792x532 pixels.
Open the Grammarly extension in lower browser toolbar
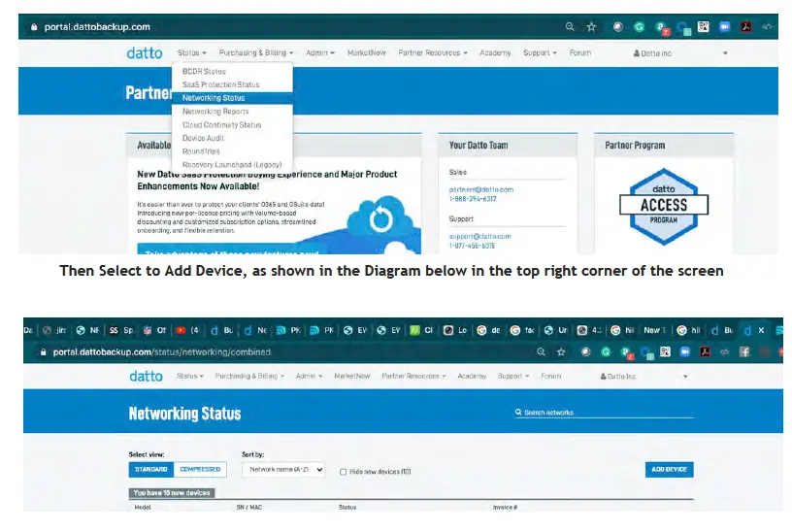605,352
